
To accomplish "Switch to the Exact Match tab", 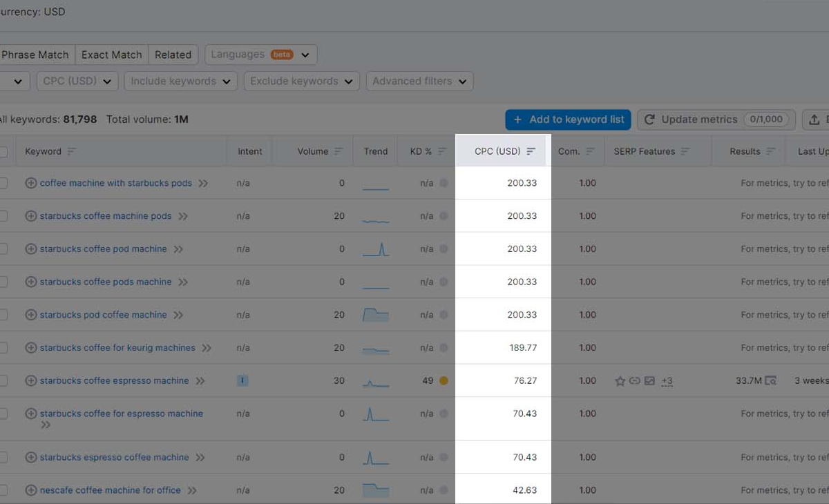I will tap(112, 55).
